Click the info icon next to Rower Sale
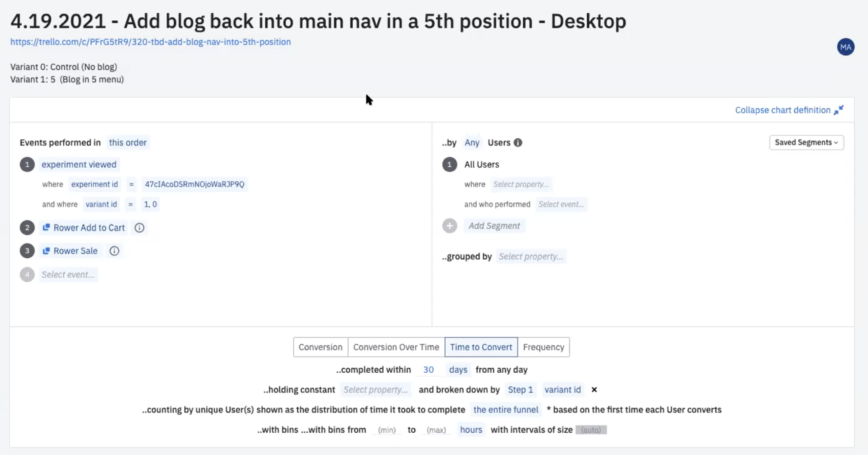The width and height of the screenshot is (868, 455). [x=114, y=251]
